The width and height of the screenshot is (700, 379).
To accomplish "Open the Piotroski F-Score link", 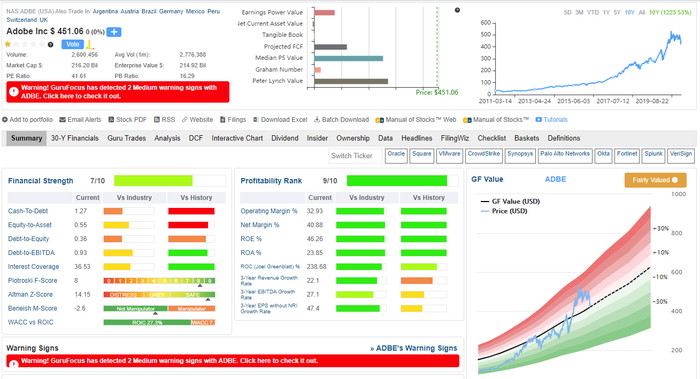I will [x=33, y=281].
